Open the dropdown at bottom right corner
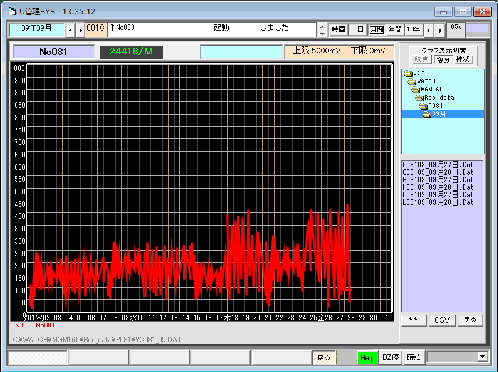 pyautogui.click(x=482, y=357)
